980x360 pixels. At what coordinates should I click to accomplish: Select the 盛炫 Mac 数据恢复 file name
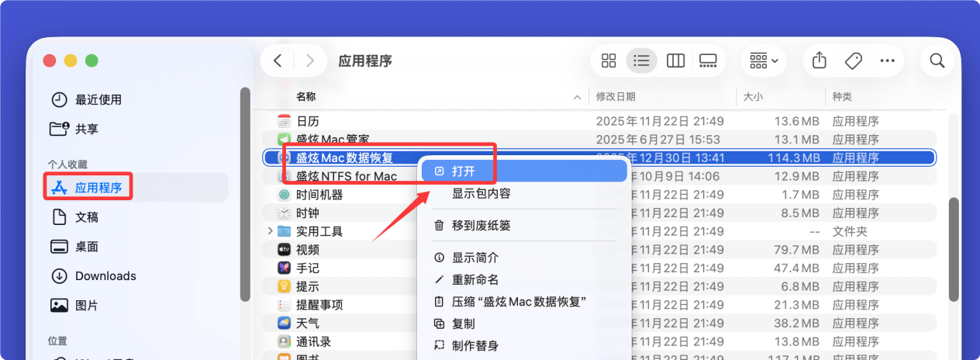point(345,158)
